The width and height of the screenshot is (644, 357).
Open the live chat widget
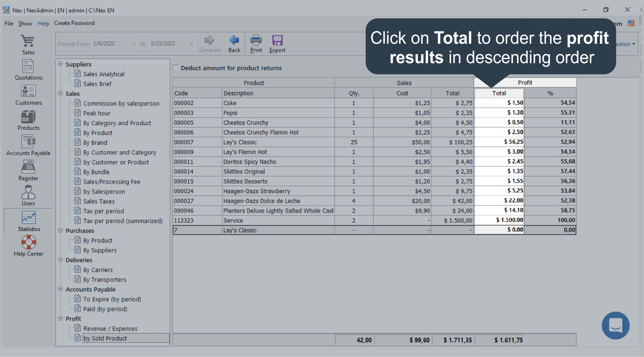615,325
